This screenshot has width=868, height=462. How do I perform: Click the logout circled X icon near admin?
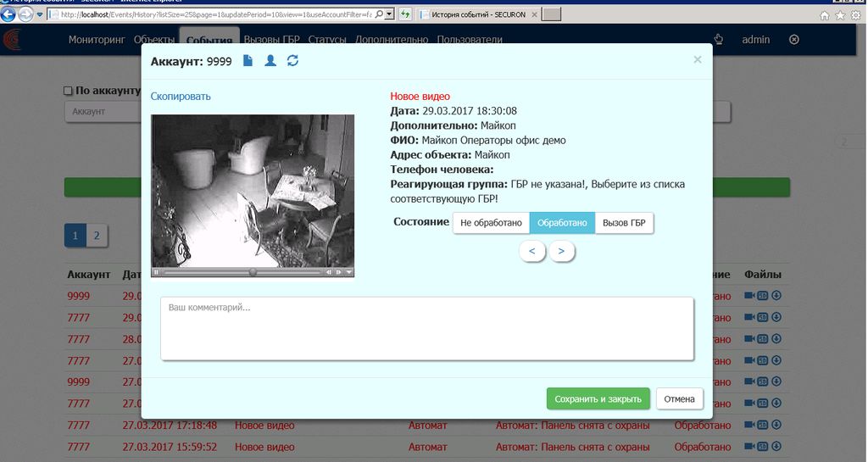793,39
